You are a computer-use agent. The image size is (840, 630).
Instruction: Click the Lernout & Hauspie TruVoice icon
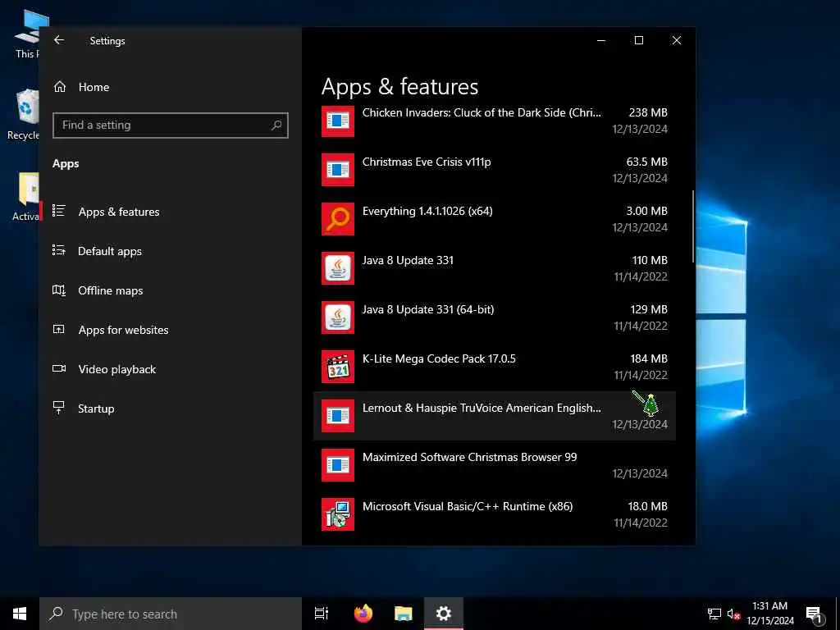tap(337, 416)
